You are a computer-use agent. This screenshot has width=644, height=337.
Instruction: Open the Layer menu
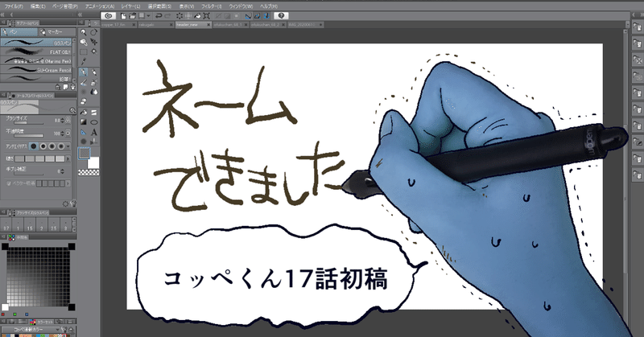pos(130,6)
